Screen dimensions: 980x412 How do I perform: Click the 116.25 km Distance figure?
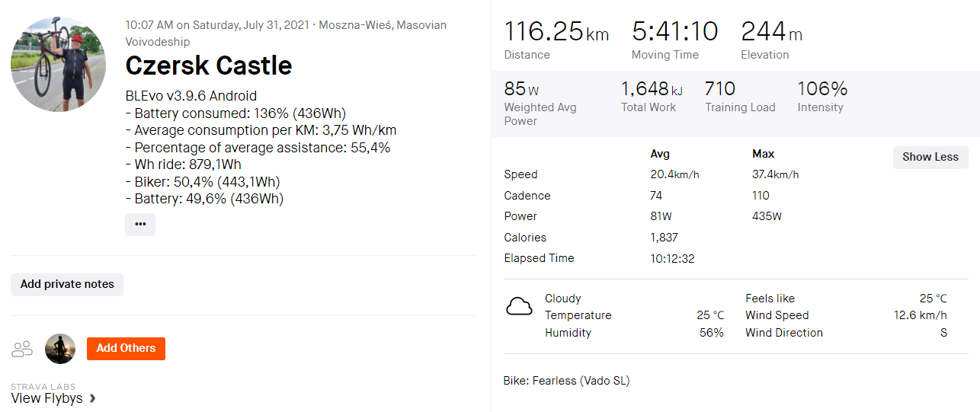click(556, 32)
